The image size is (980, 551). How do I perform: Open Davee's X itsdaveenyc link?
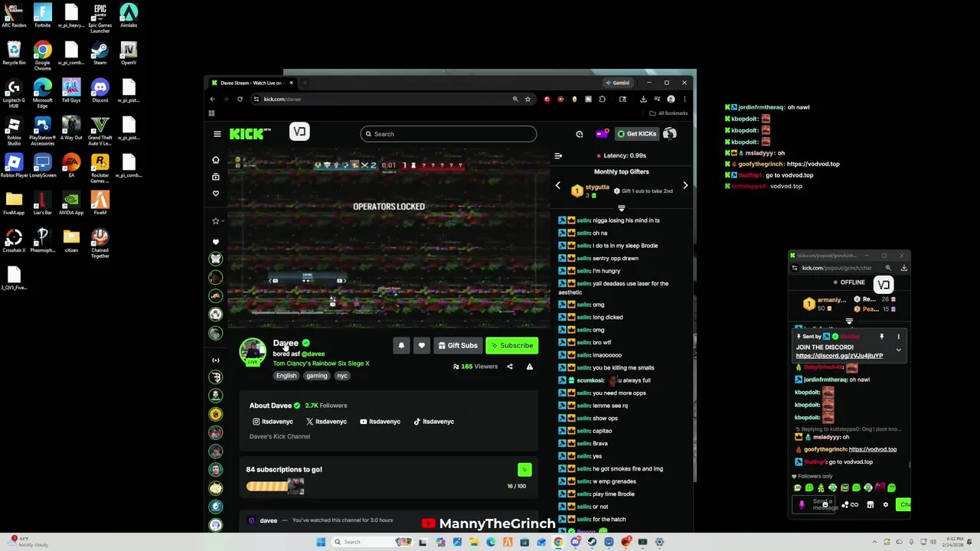[x=326, y=422]
